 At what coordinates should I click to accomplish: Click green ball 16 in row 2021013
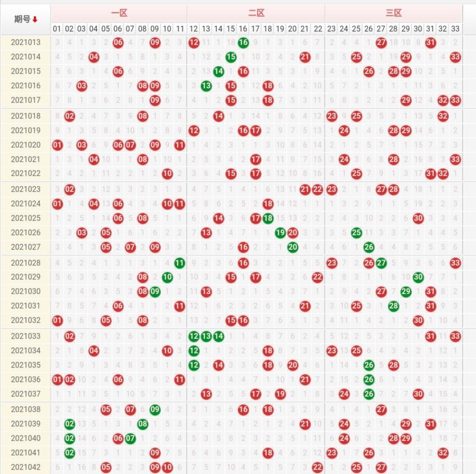coord(243,42)
